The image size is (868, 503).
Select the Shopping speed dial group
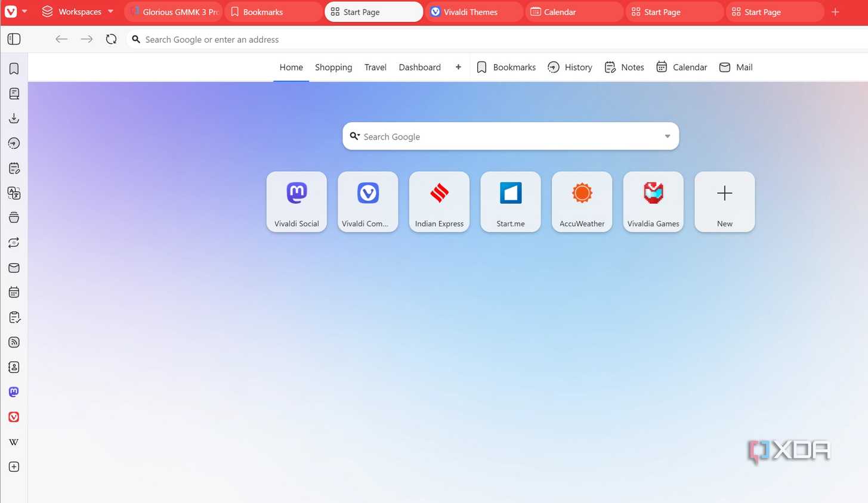coord(333,67)
